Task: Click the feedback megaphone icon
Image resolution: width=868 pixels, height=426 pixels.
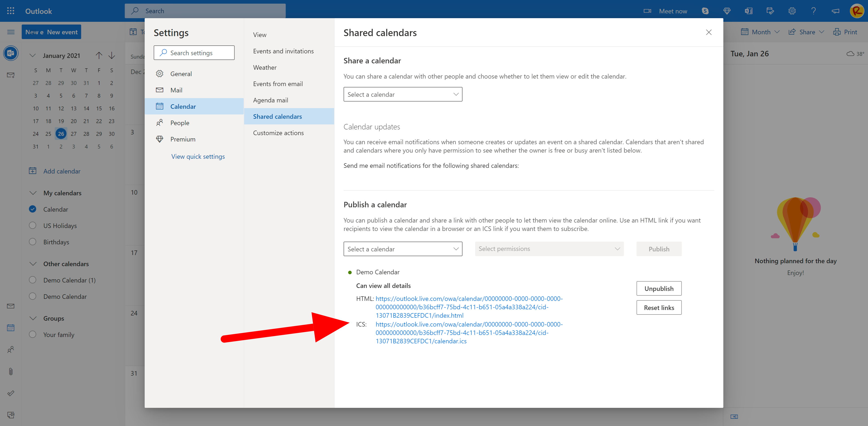Action: tap(835, 11)
